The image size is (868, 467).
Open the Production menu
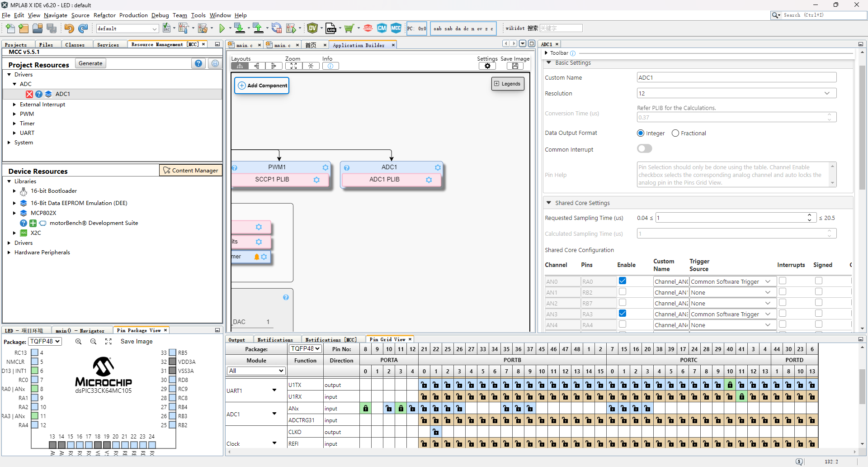coord(133,15)
